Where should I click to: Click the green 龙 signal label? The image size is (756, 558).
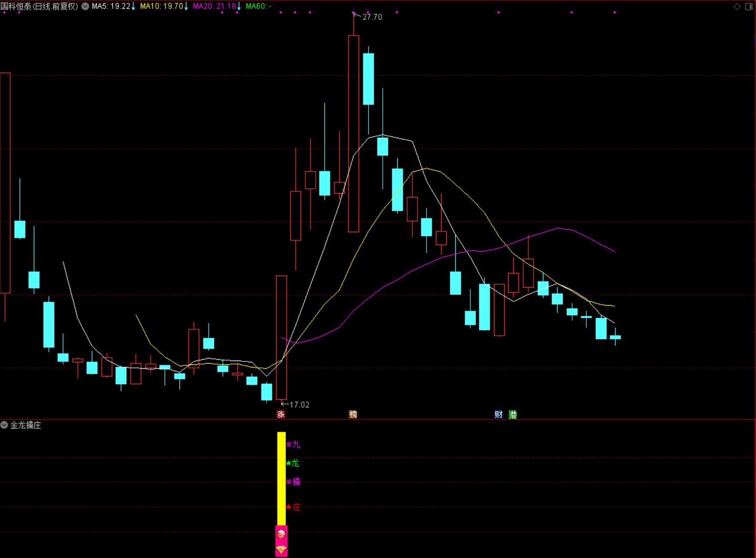[x=293, y=463]
